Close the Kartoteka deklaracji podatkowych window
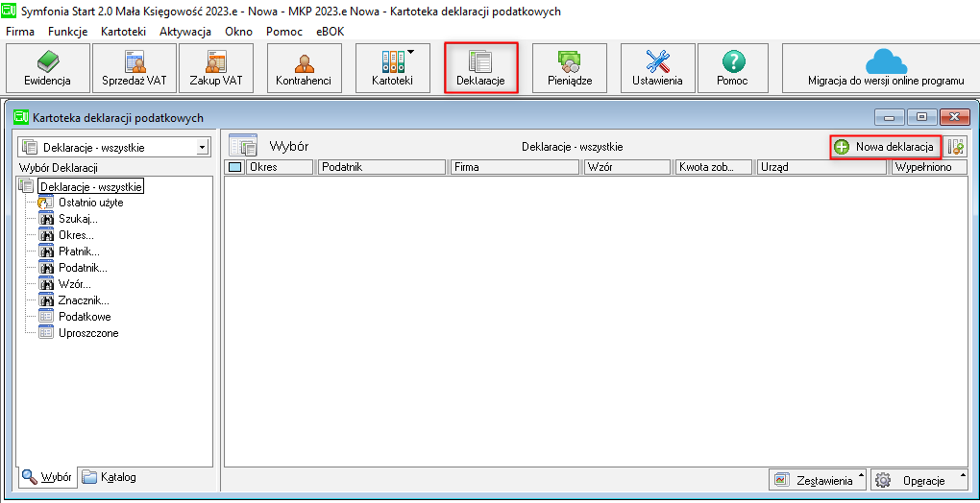The width and height of the screenshot is (980, 503). click(954, 117)
